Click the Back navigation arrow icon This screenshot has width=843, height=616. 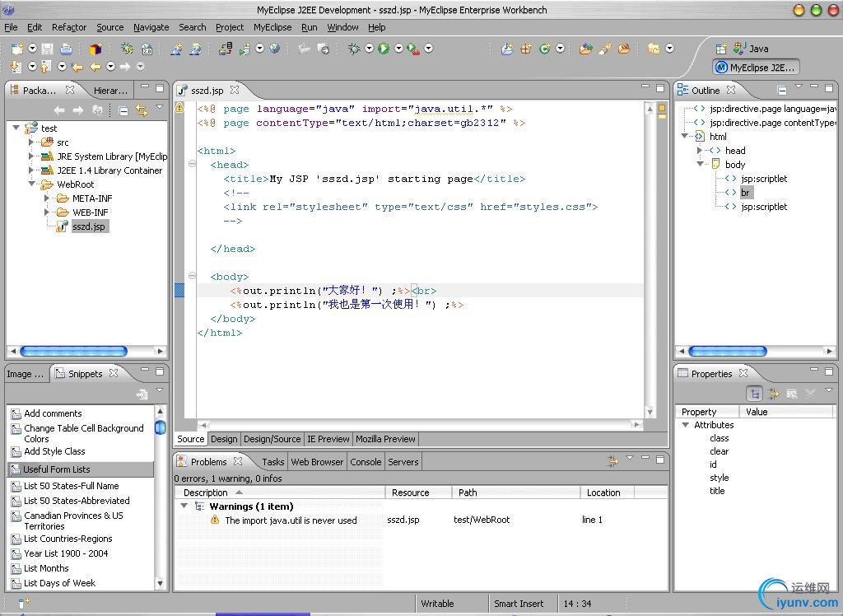tap(95, 67)
